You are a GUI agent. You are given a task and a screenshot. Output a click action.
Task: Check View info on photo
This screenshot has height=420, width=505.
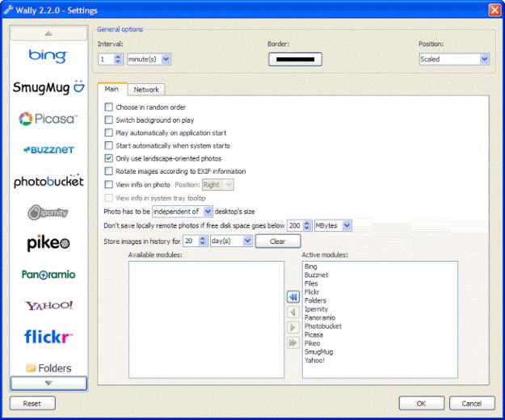click(x=109, y=184)
